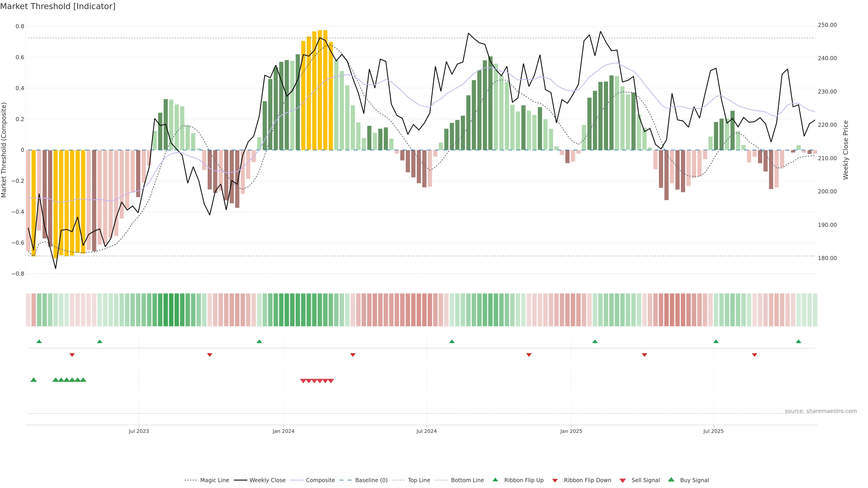Click the isolated leftmost Buy Signal triangle

click(x=33, y=380)
